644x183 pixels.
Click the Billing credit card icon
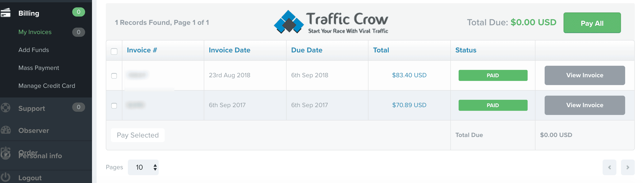click(5, 13)
